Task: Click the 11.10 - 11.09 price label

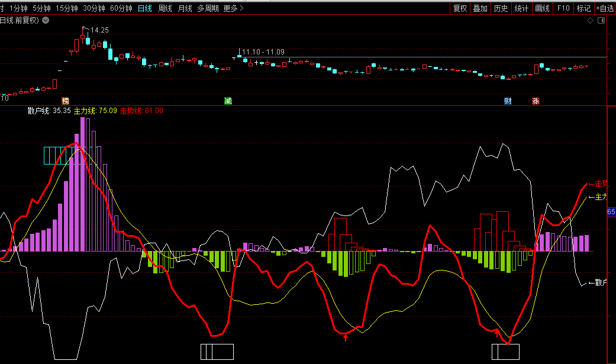Action: point(263,52)
